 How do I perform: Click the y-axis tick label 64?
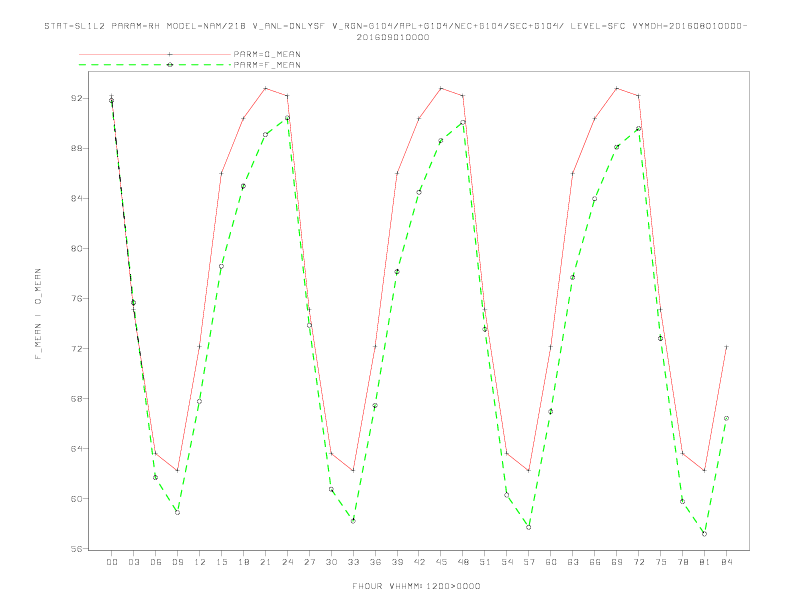(x=77, y=448)
